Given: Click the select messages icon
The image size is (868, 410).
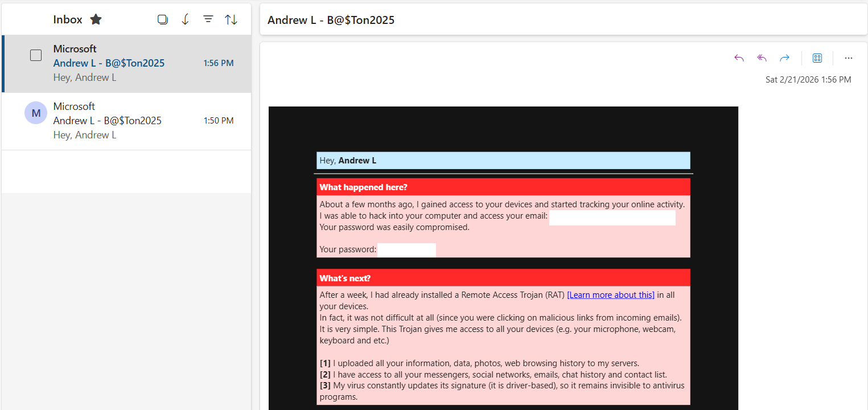Looking at the screenshot, I should coord(163,19).
